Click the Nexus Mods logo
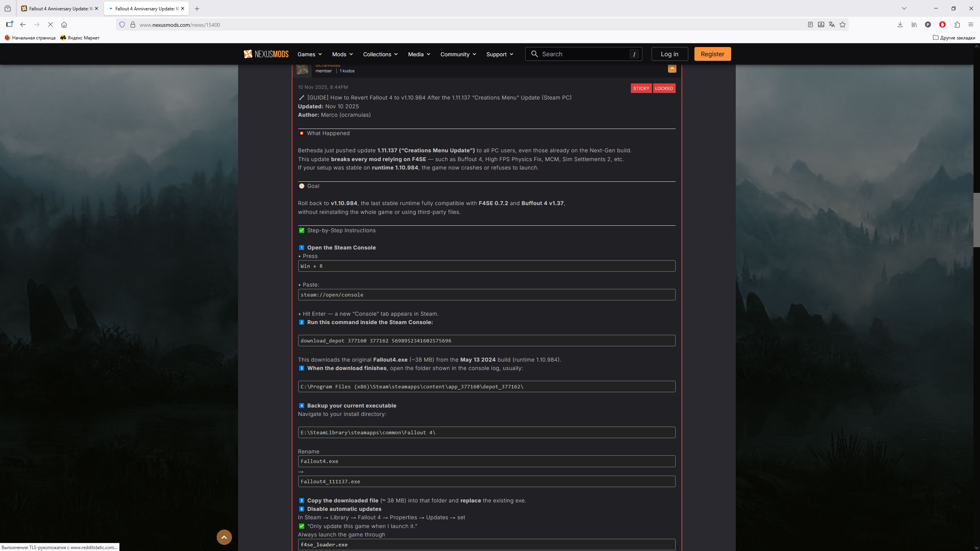The width and height of the screenshot is (980, 551). coord(266,54)
